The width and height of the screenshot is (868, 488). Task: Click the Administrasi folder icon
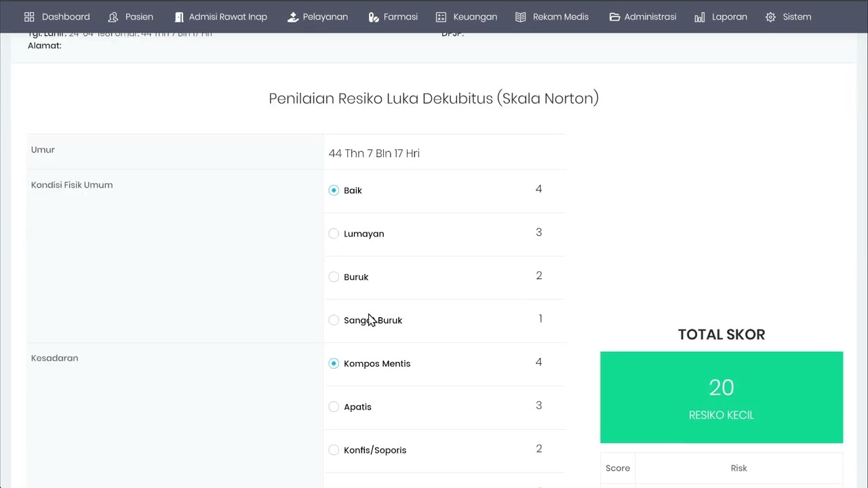[614, 17]
